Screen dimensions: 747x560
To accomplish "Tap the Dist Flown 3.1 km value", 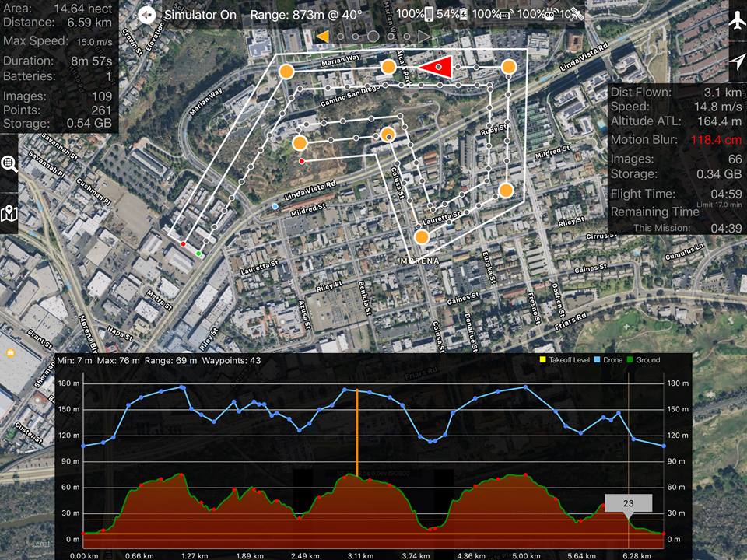I will pos(723,92).
